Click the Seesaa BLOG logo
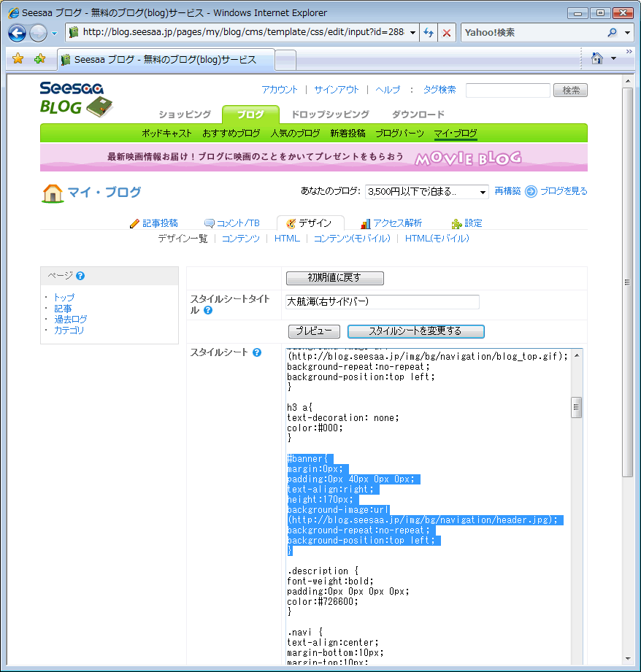This screenshot has height=672, width=641. [x=76, y=99]
